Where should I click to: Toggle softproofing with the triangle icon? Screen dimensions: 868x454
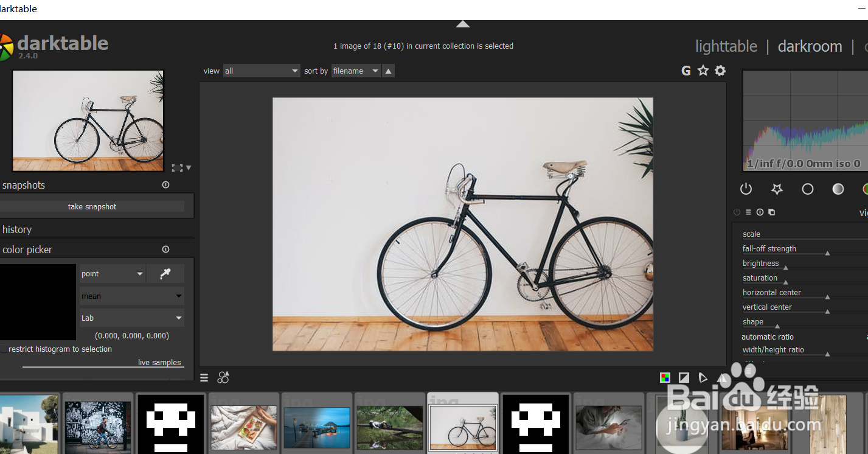click(x=703, y=378)
